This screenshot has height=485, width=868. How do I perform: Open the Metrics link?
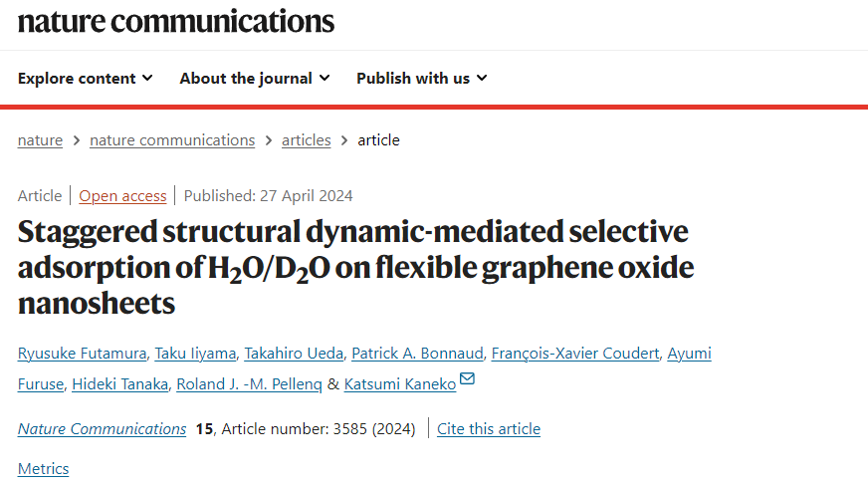tap(43, 469)
